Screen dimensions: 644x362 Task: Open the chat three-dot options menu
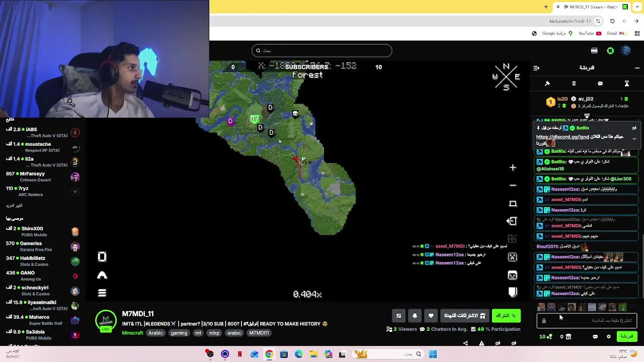[x=637, y=68]
